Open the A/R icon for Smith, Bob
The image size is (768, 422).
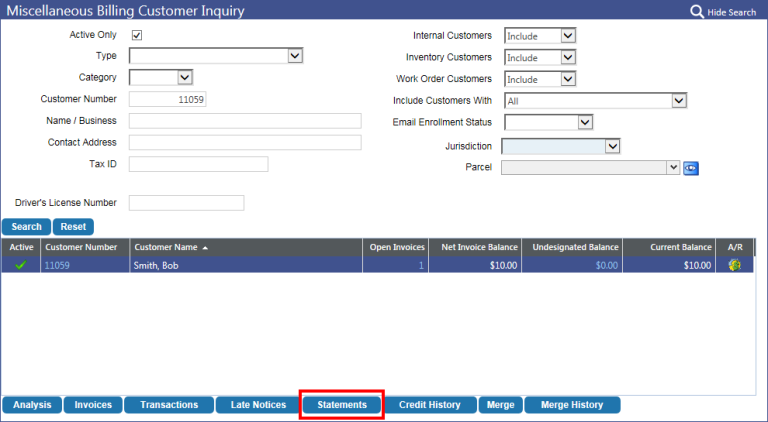733,265
